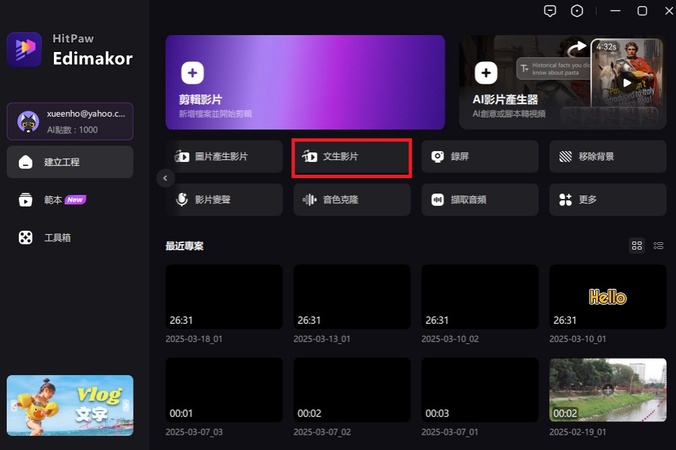Open the 擷取音頻 audio extractor

pyautogui.click(x=480, y=200)
